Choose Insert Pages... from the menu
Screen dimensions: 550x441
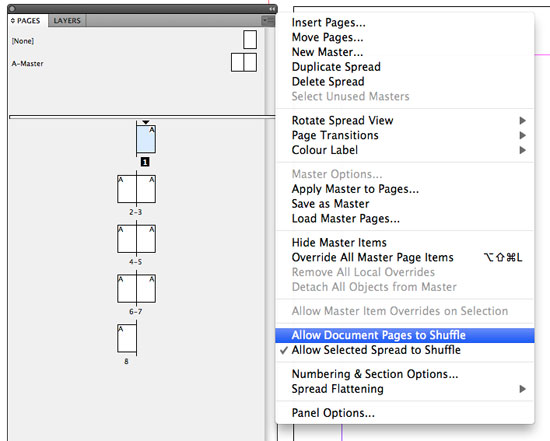click(x=405, y=22)
